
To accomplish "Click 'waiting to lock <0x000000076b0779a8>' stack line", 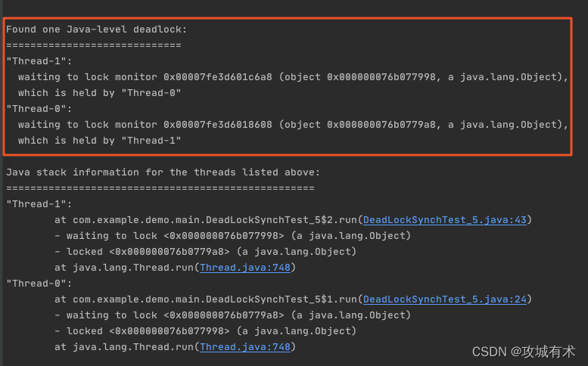I will click(x=232, y=315).
